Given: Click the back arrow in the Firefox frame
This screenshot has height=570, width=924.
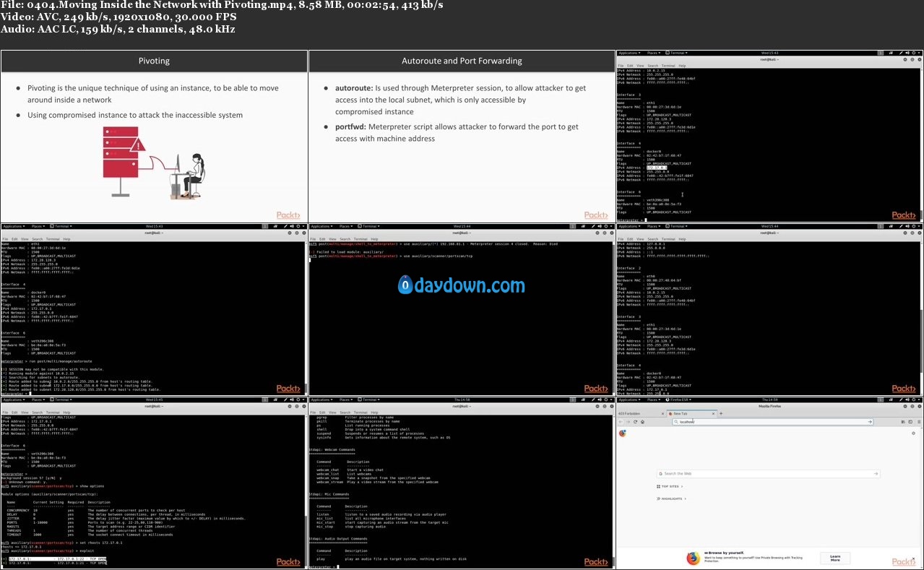Looking at the screenshot, I should click(x=621, y=422).
